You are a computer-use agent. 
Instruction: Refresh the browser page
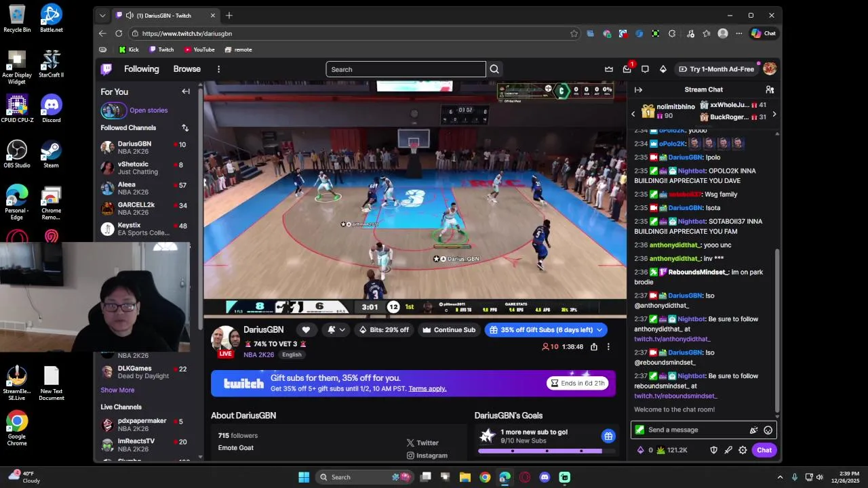coord(119,33)
